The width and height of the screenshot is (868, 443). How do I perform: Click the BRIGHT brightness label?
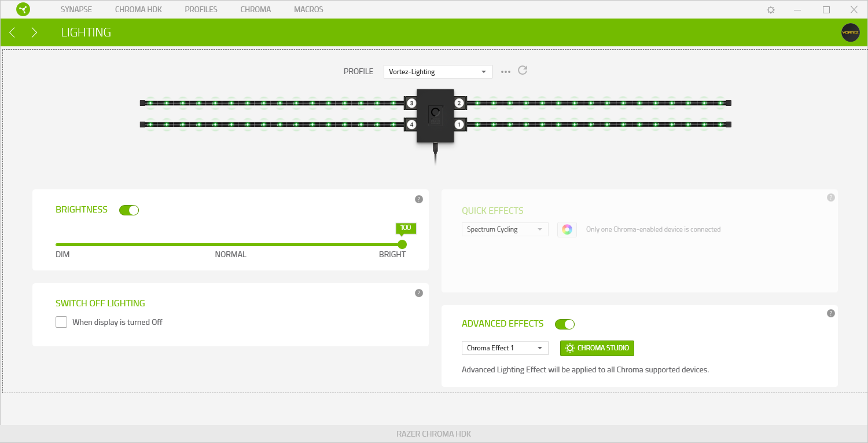click(392, 254)
